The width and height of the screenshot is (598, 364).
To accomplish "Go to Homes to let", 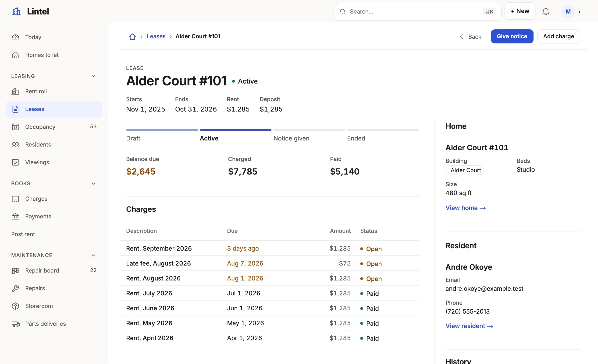I will [x=54, y=55].
